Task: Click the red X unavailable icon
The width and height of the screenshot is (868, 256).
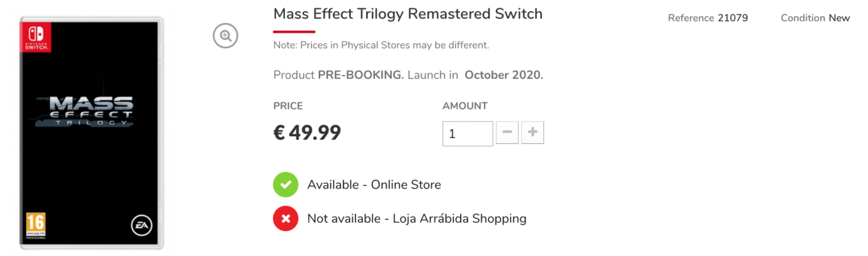Action: [x=286, y=218]
